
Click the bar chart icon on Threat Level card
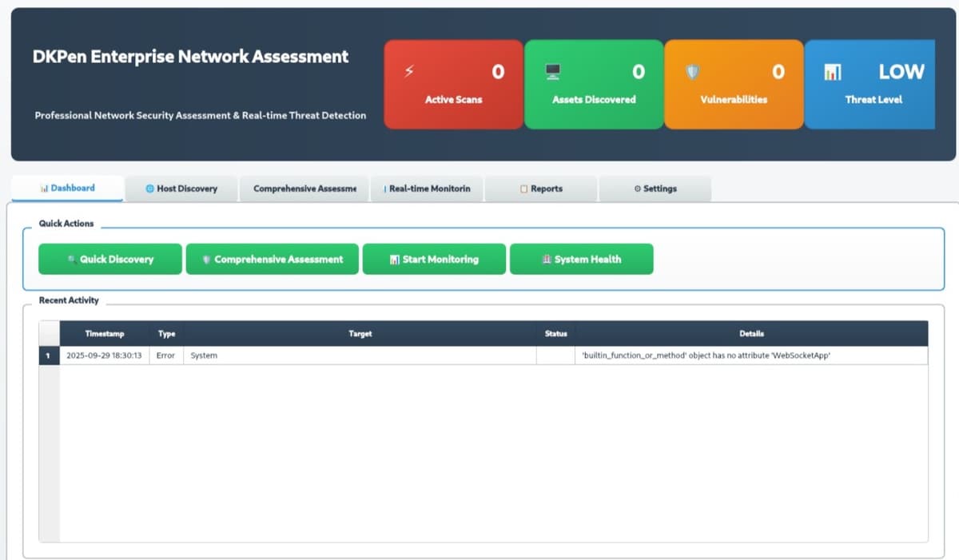[x=833, y=71]
